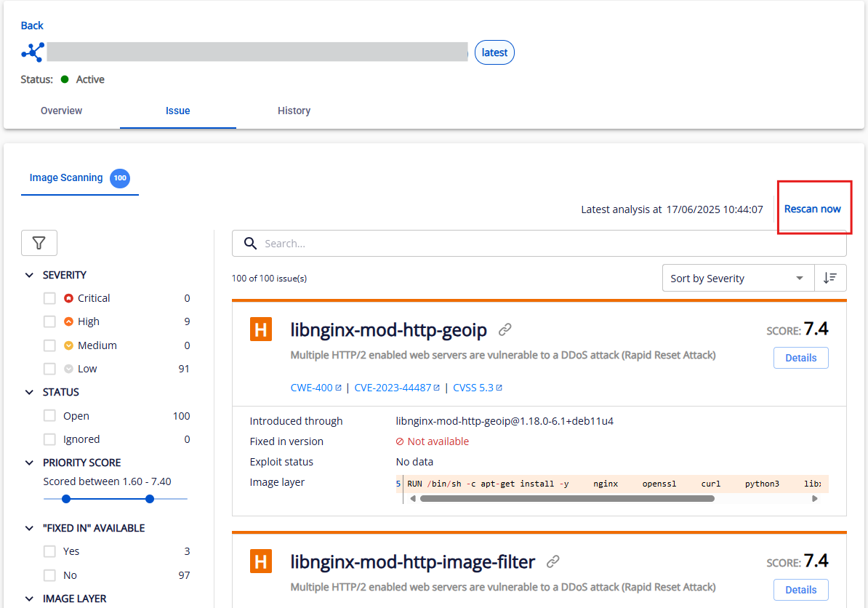This screenshot has height=608, width=868.
Task: Click the search magnifier icon
Action: [250, 244]
